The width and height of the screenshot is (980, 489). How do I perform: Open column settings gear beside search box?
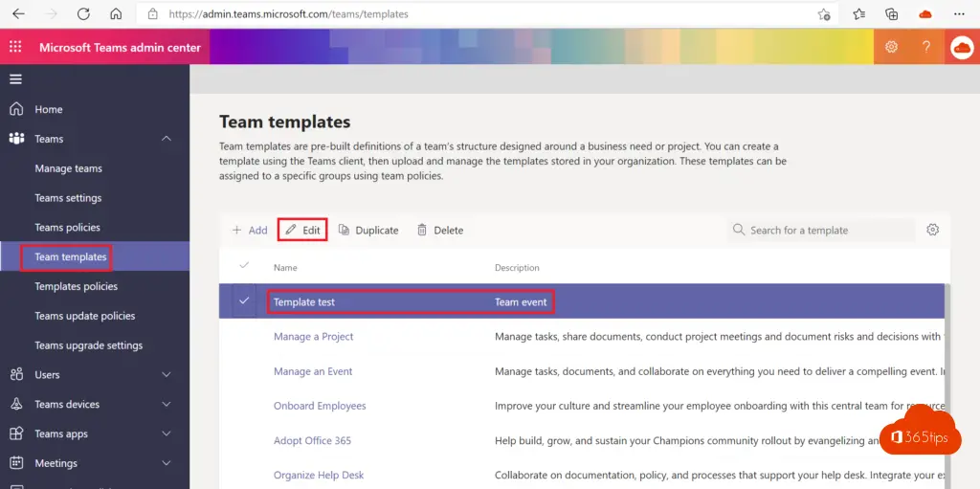(x=932, y=230)
